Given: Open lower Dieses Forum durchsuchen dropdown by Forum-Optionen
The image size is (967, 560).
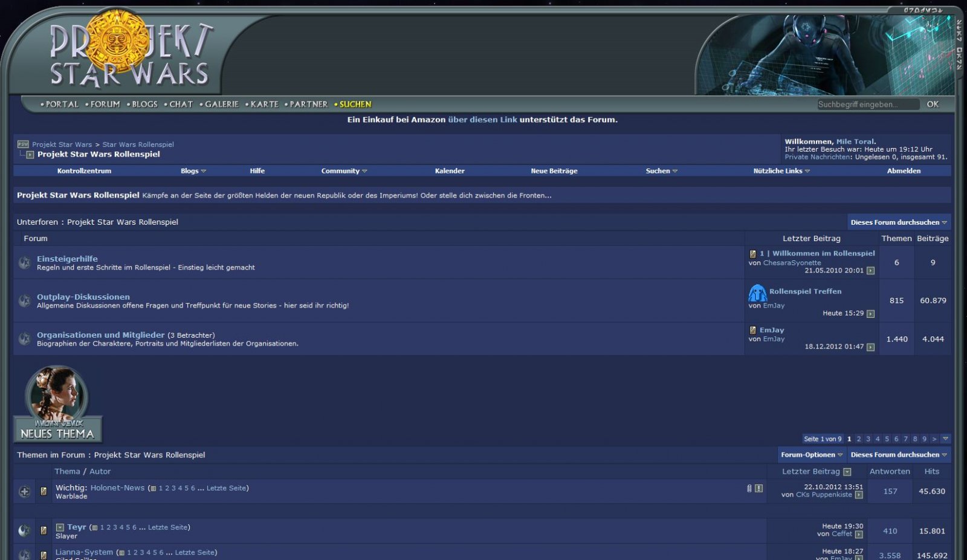Looking at the screenshot, I should click(x=899, y=455).
